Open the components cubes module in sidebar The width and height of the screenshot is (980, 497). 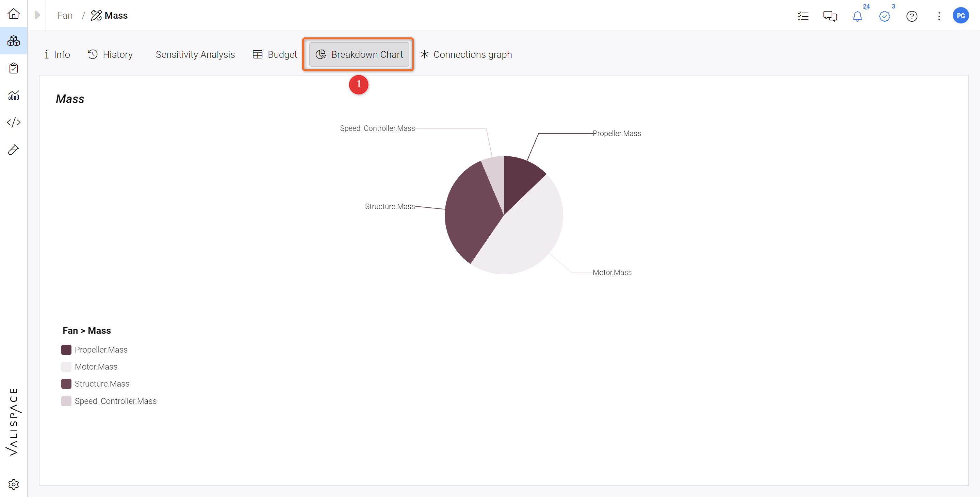pos(14,41)
